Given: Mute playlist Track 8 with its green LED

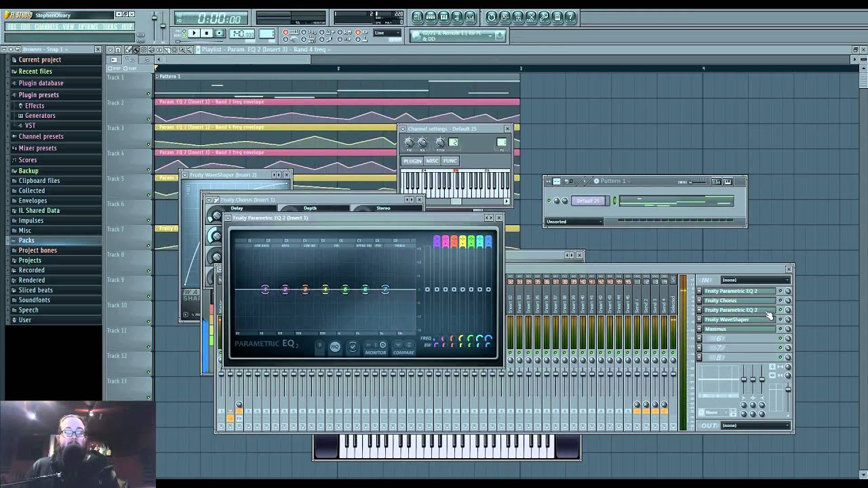Looking at the screenshot, I should click(x=149, y=271).
